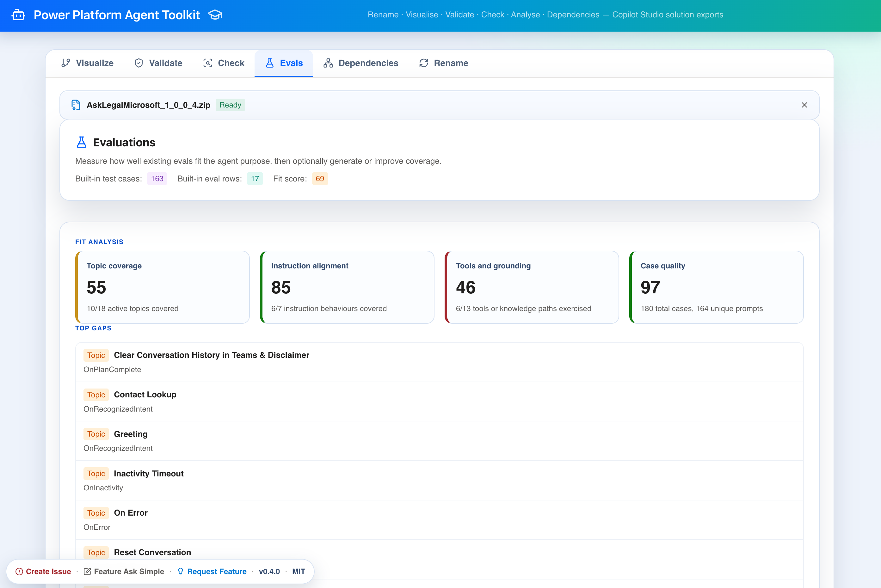The image size is (881, 588).
Task: Switch to the Evals tab
Action: point(284,63)
